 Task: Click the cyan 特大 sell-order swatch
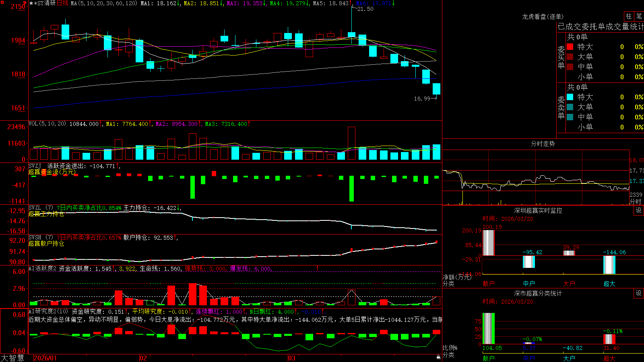coord(570,97)
